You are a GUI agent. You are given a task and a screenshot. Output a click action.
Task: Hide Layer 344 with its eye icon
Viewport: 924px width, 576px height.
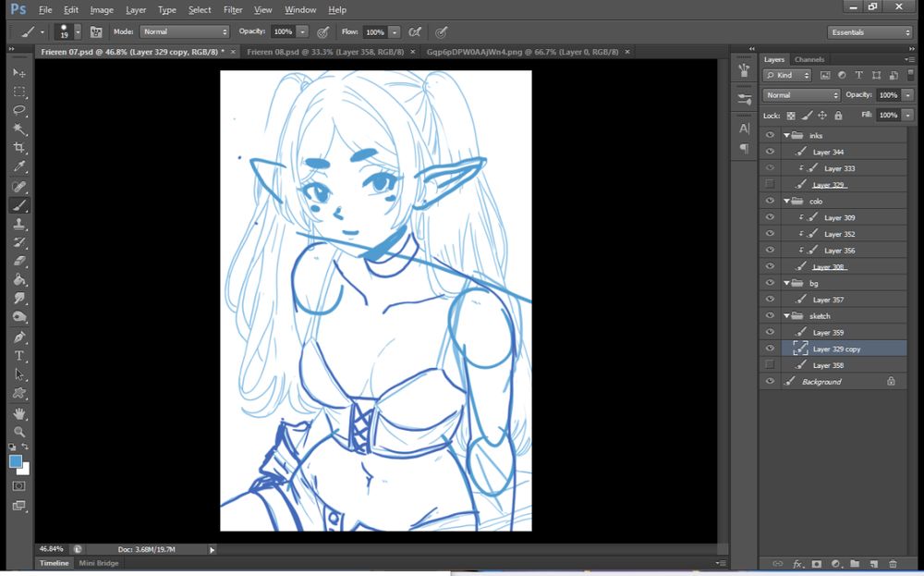pos(770,152)
